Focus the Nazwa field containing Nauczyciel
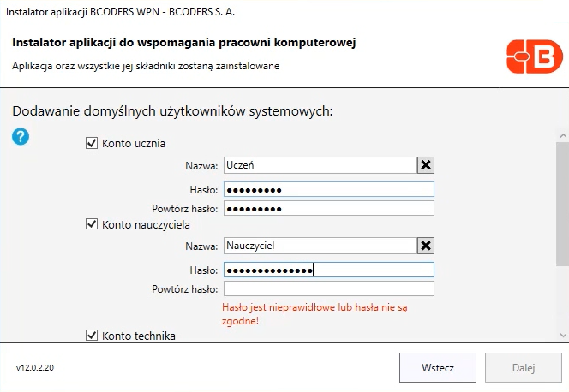This screenshot has height=392, width=569. [x=320, y=246]
